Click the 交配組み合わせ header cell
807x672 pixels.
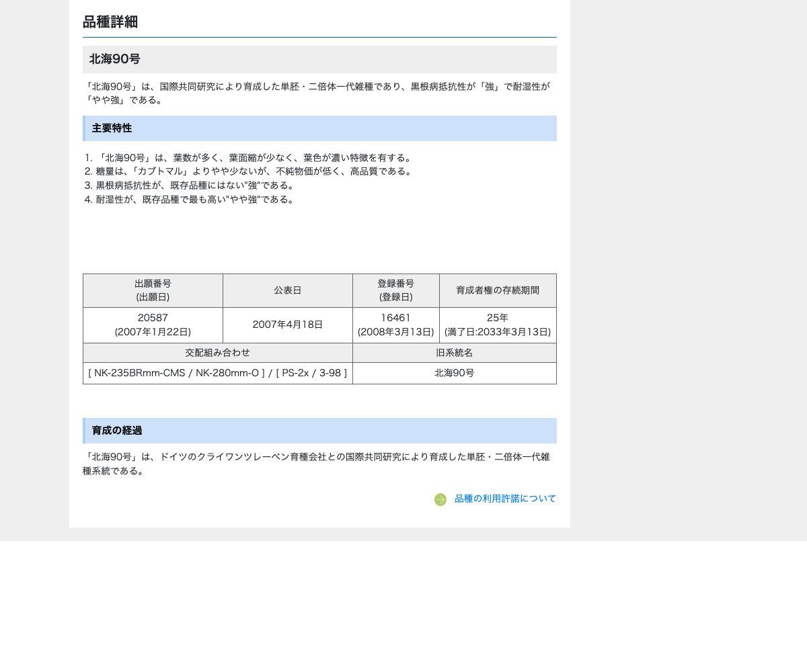[x=218, y=352]
